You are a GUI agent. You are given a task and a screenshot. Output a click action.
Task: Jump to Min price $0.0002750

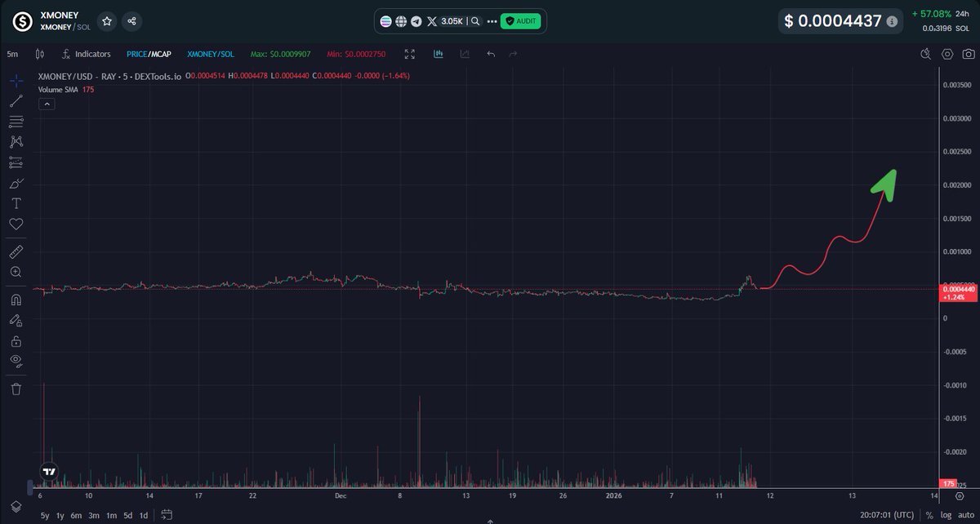(354, 54)
